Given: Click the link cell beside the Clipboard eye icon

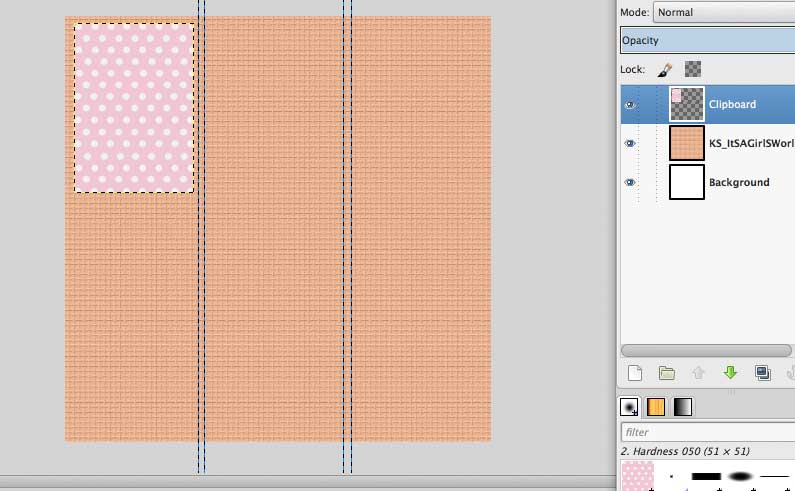Looking at the screenshot, I should pyautogui.click(x=648, y=105).
